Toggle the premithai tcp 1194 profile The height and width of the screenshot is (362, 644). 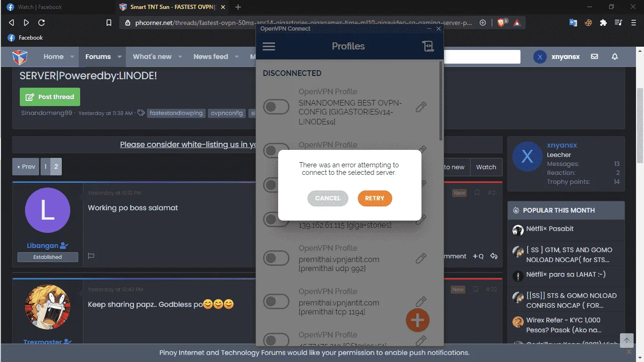click(x=276, y=302)
